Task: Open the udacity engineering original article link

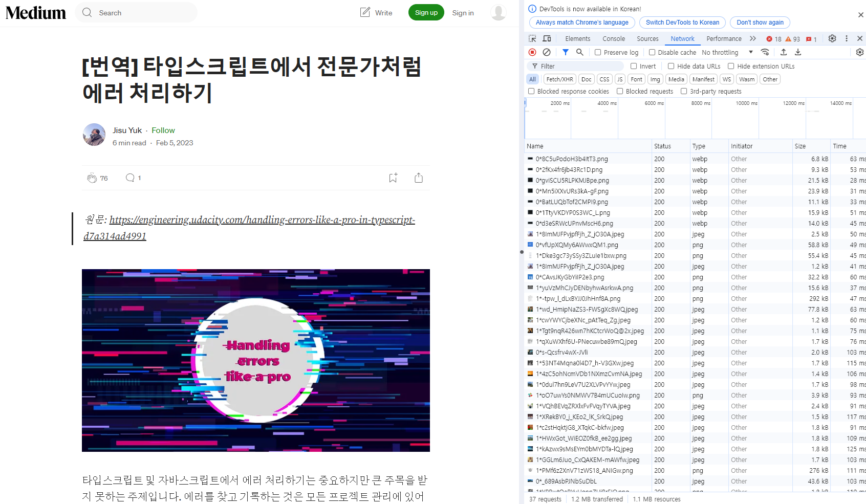Action: [x=249, y=228]
